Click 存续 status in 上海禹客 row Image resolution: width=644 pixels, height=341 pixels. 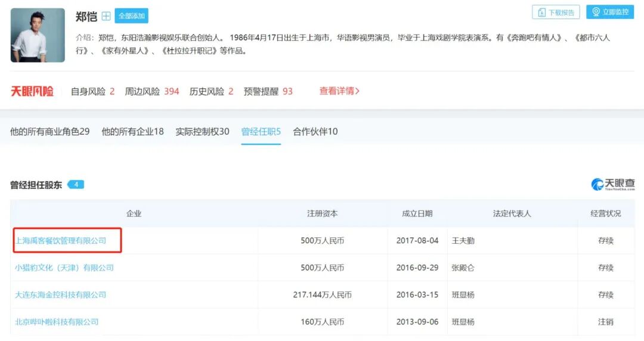click(606, 241)
